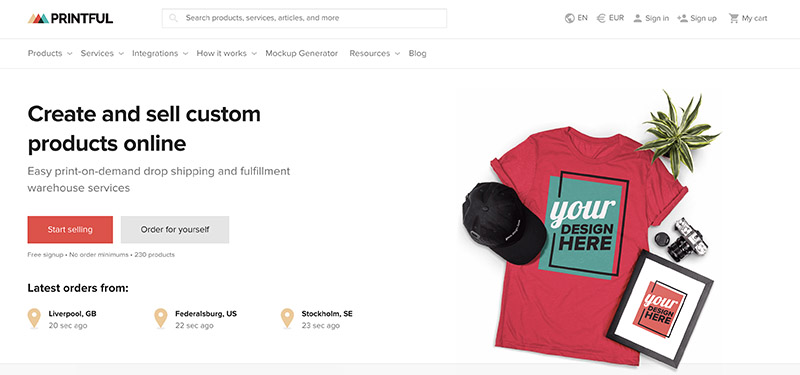Click the globe language icon
The image size is (800, 375).
click(x=569, y=18)
